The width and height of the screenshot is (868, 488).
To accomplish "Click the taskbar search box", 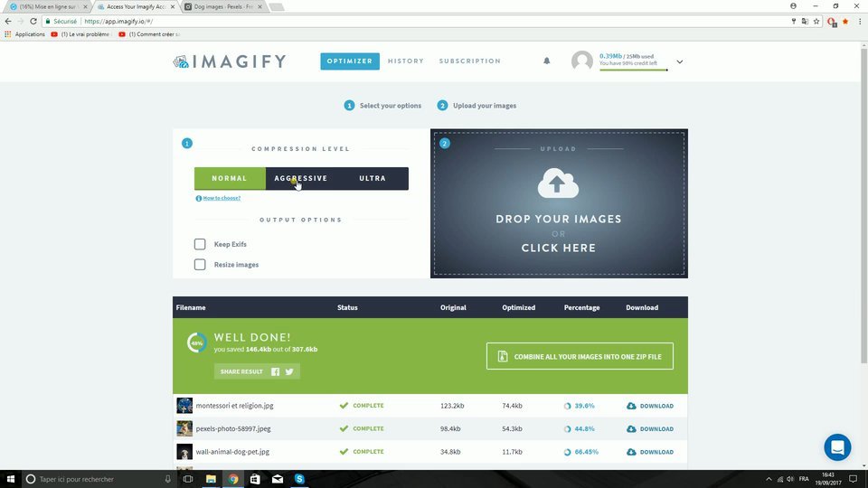I will tap(99, 479).
